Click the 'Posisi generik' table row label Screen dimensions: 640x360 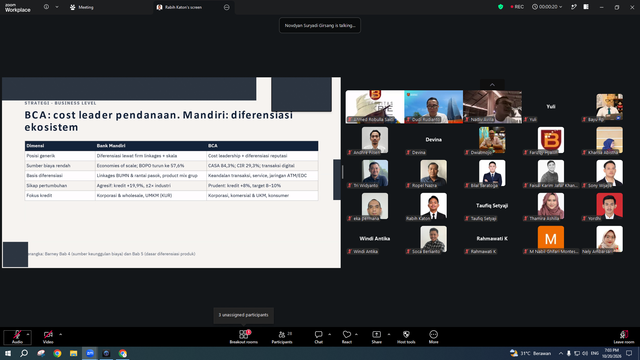[40, 156]
